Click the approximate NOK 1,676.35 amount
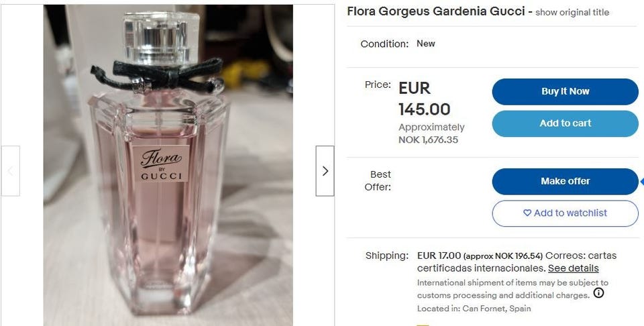Screen dimensions: 644x326 (431, 133)
